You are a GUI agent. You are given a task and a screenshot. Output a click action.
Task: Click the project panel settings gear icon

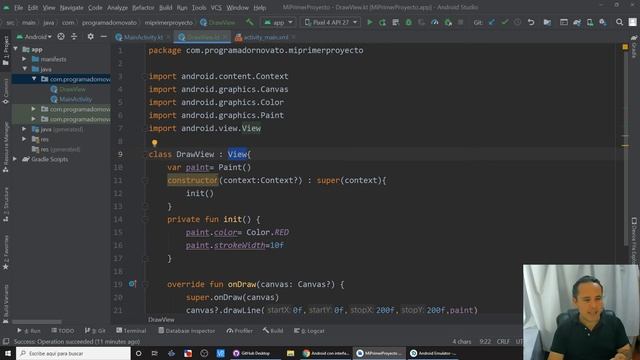pyautogui.click(x=91, y=37)
